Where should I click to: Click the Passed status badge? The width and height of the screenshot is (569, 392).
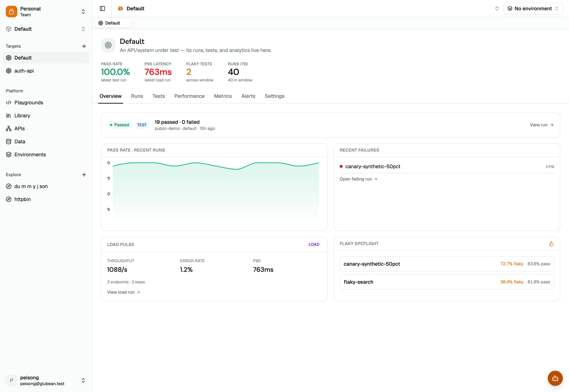click(120, 125)
